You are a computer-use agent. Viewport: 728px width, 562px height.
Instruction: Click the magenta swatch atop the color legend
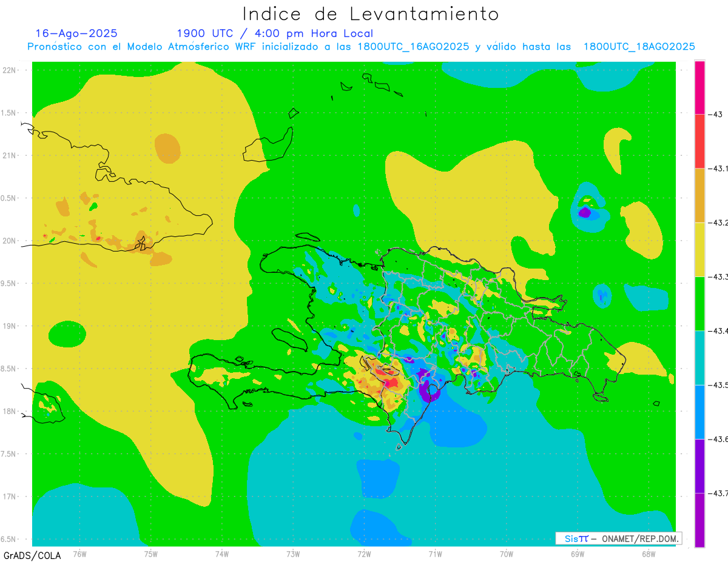tap(699, 87)
